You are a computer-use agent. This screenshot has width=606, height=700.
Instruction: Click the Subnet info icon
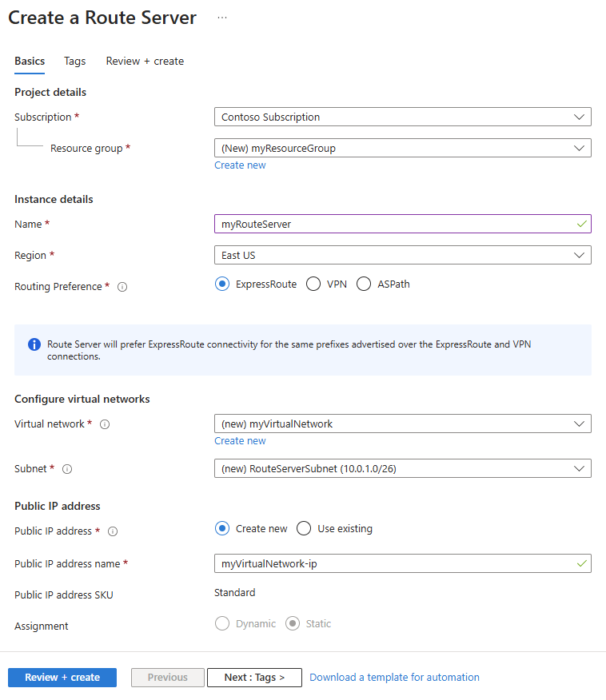pos(67,469)
